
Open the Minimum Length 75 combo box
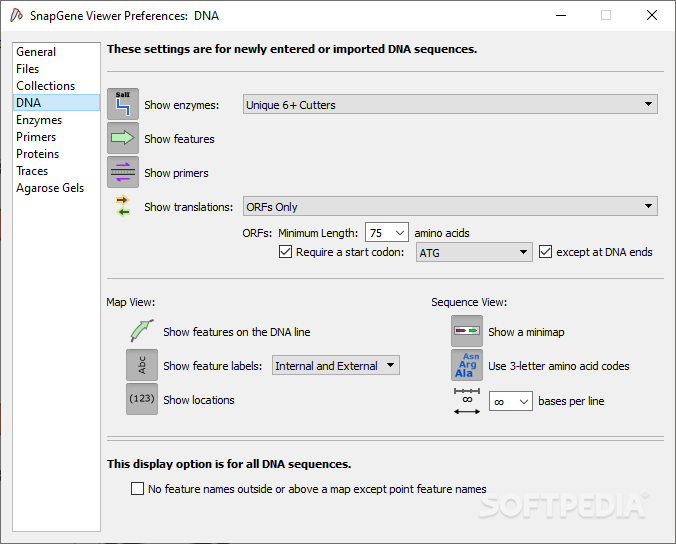(387, 233)
